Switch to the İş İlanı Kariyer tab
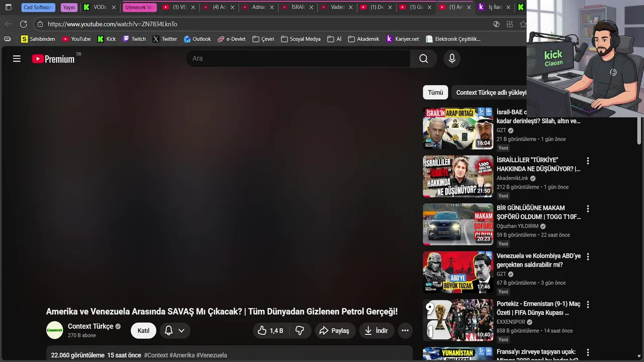The width and height of the screenshot is (644, 362). (x=495, y=8)
